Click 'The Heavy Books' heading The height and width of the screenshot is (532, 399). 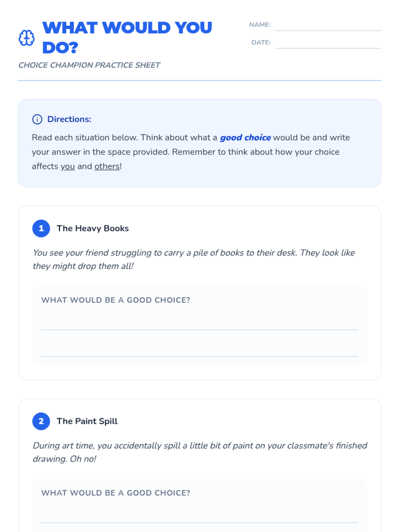tap(93, 228)
